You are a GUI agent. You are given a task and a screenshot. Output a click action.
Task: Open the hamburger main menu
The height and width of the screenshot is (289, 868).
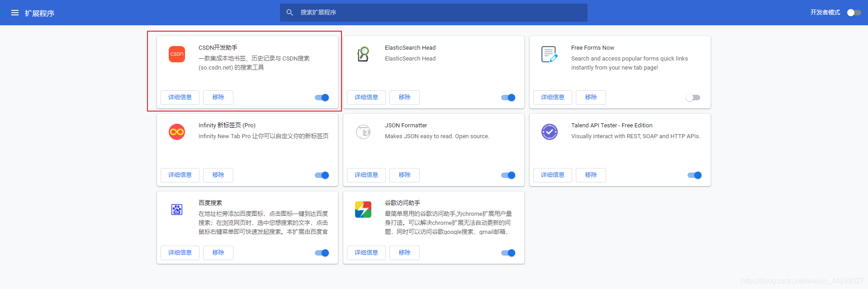15,13
